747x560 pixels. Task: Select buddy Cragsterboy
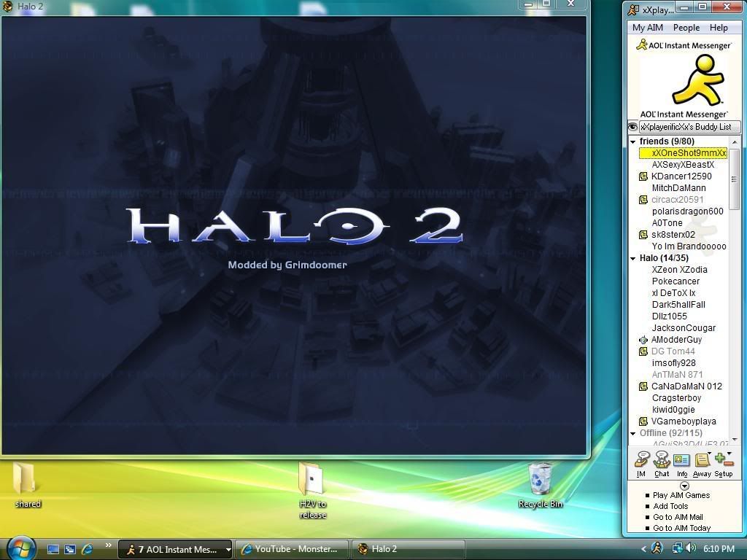(x=676, y=398)
